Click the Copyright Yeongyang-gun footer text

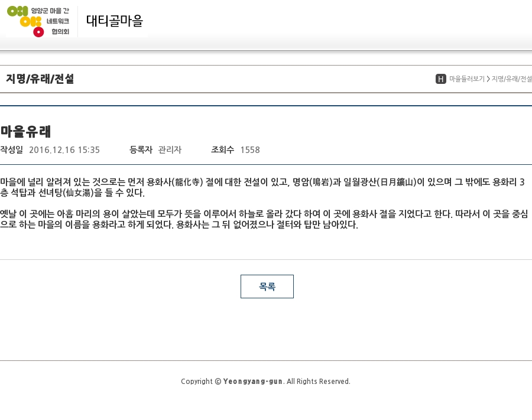(265, 382)
